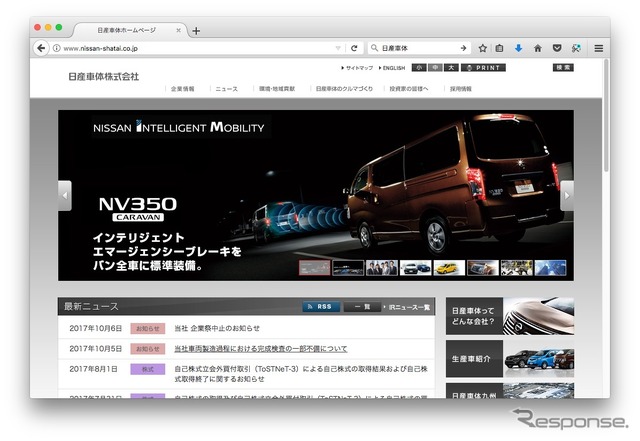Open news 当社車両製造過程における完成検査の一部不備について

point(261,349)
